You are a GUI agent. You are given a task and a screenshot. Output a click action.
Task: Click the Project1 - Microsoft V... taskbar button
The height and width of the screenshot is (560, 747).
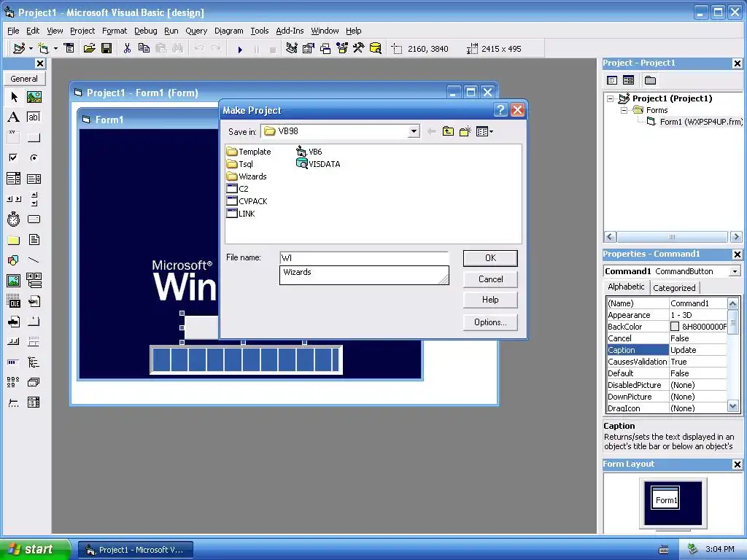pyautogui.click(x=136, y=550)
